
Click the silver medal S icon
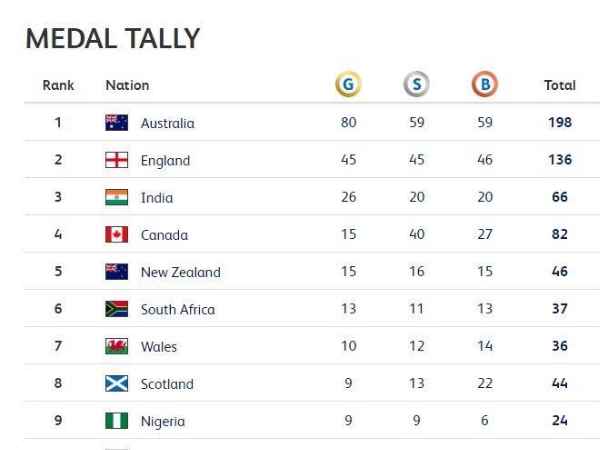click(416, 84)
